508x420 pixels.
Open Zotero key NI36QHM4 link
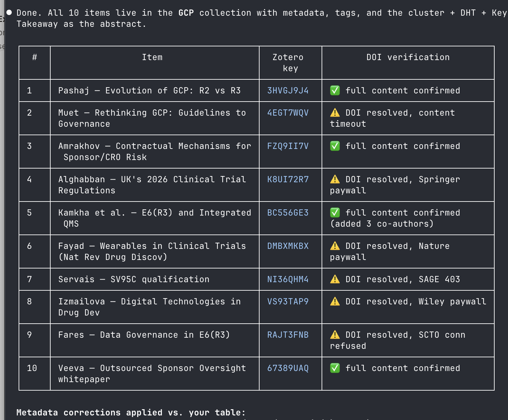[288, 279]
